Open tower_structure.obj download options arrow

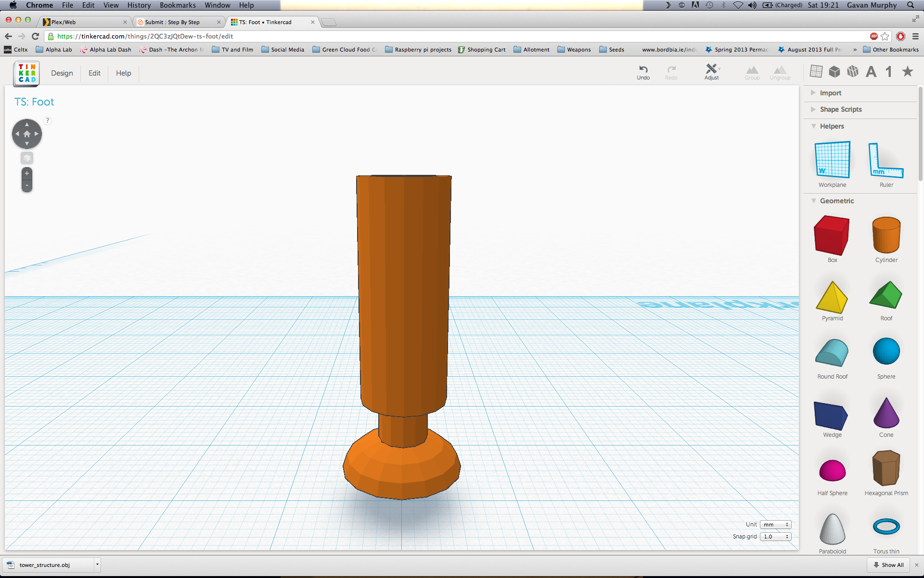(97, 565)
